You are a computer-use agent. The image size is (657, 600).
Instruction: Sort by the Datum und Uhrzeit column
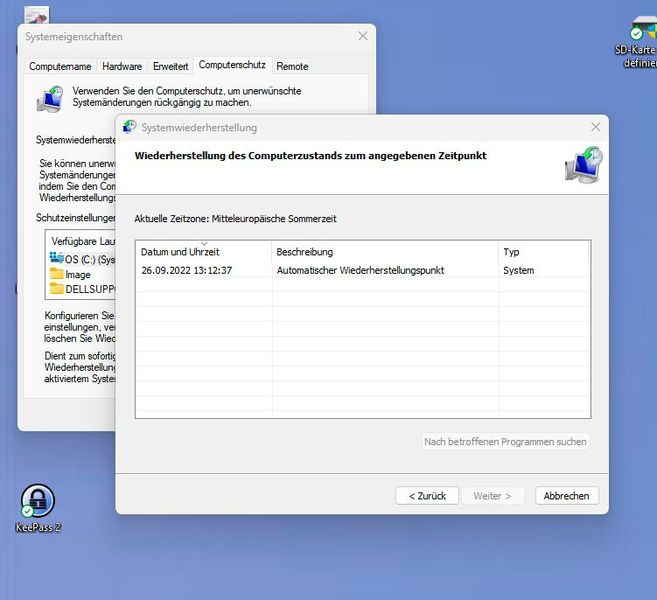tap(204, 251)
